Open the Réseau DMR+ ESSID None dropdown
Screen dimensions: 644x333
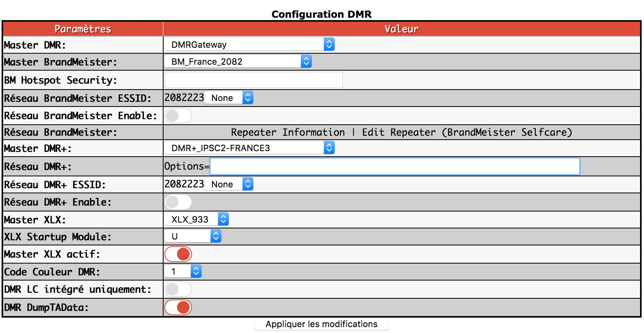pos(229,184)
